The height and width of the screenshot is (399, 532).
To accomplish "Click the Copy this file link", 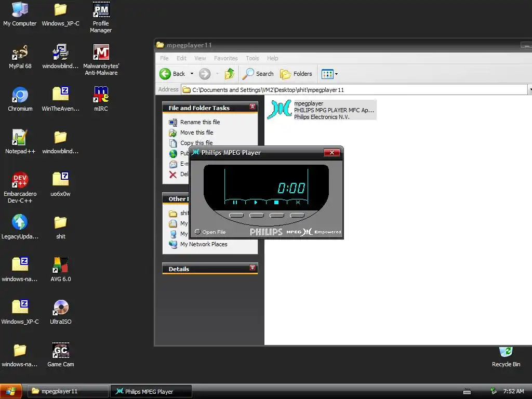I will click(196, 143).
